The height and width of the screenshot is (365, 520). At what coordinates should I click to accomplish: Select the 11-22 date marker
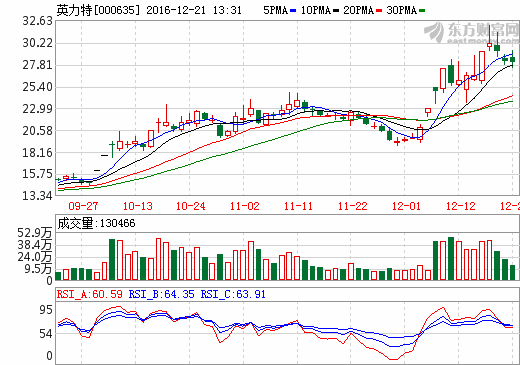click(352, 206)
